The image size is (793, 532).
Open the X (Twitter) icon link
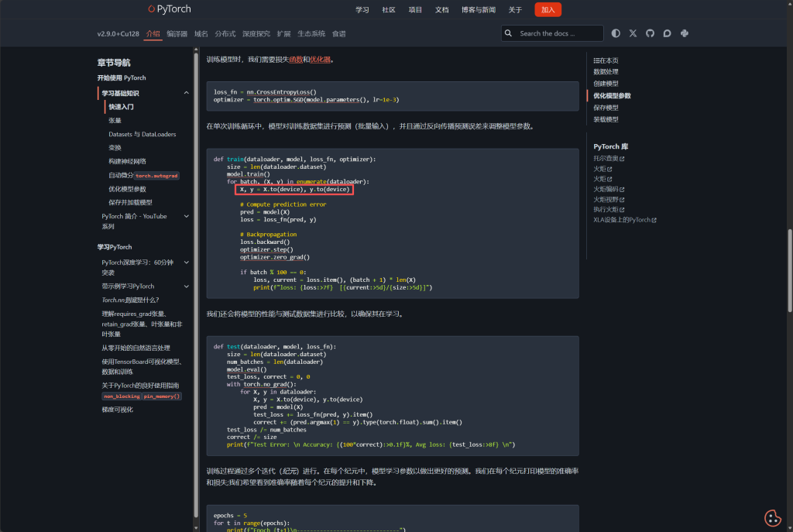tap(633, 33)
